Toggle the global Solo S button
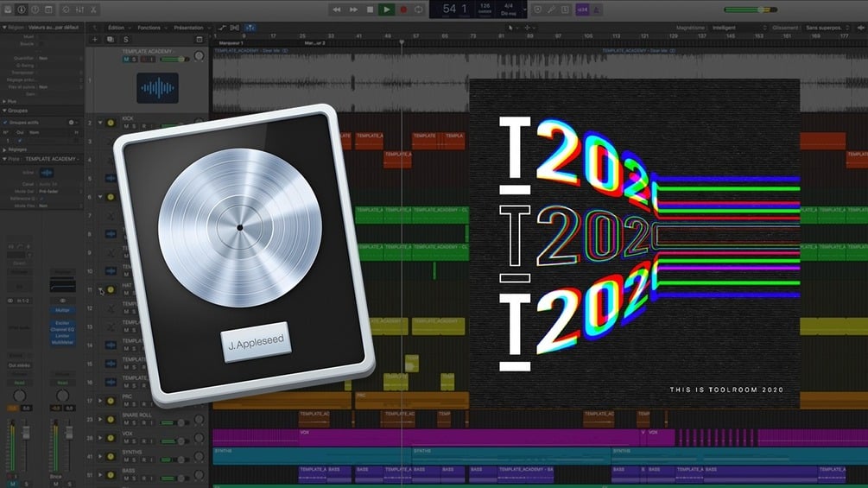Image resolution: width=868 pixels, height=488 pixels. coord(125,39)
